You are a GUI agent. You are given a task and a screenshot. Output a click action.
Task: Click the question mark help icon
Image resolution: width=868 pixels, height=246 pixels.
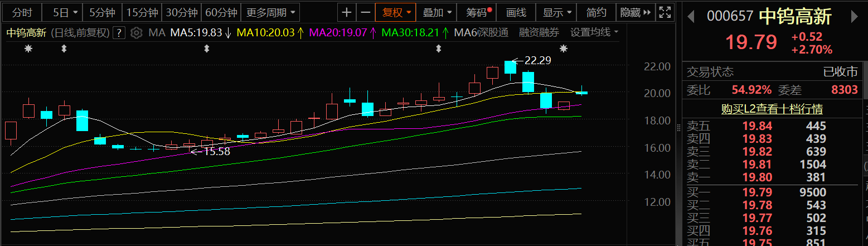point(119,33)
